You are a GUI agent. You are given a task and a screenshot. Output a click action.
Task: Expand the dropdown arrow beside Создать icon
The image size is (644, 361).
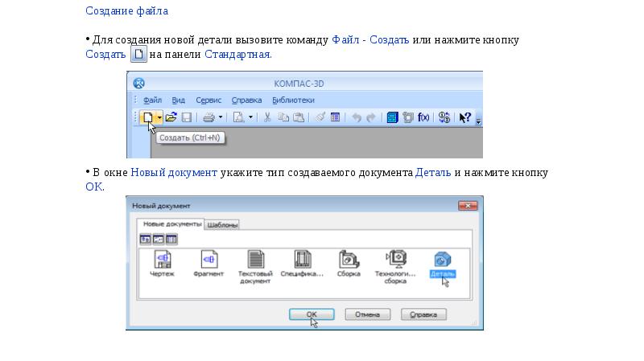(159, 117)
